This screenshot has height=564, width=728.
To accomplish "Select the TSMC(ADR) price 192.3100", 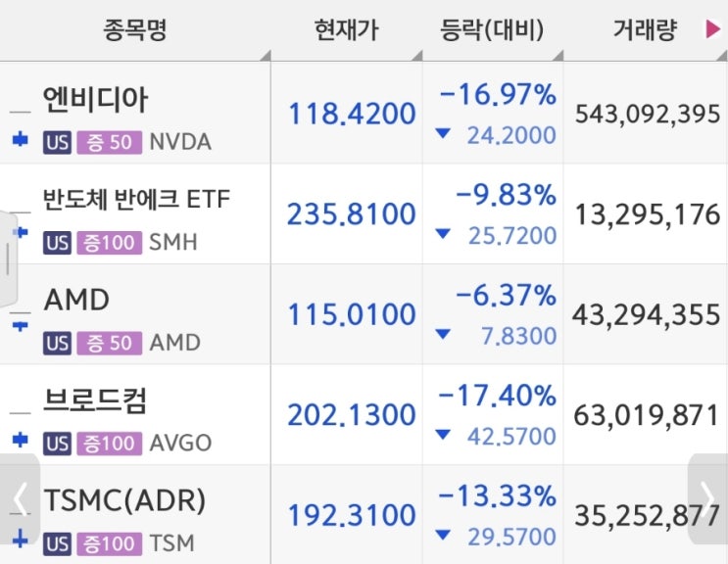I will click(x=352, y=515).
